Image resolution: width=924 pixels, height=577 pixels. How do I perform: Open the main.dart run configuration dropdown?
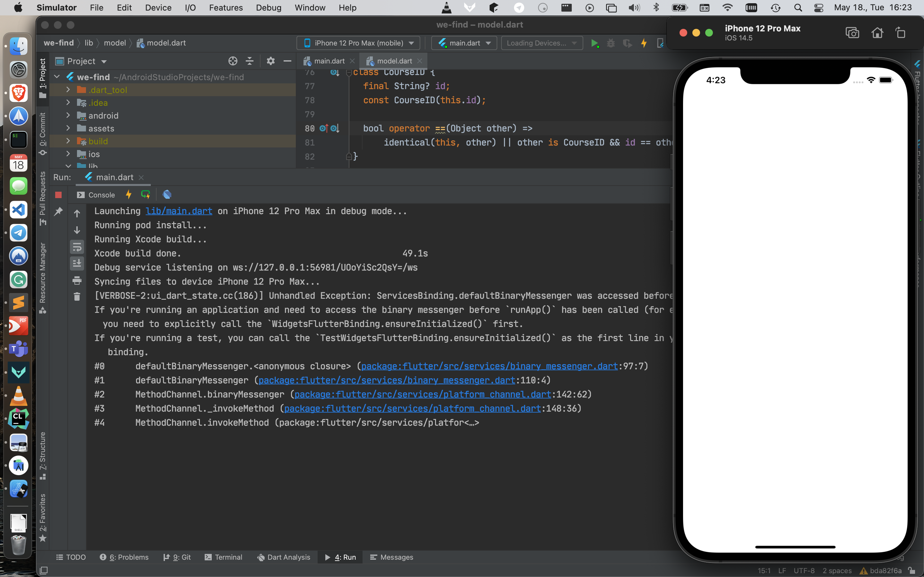464,43
